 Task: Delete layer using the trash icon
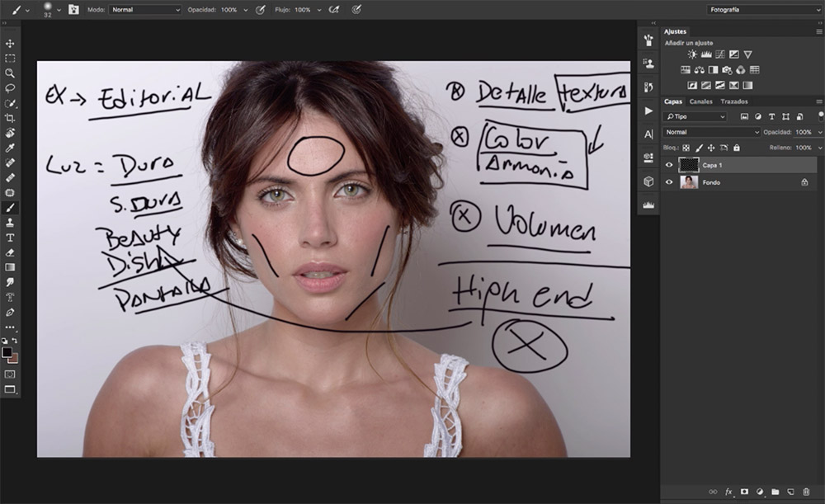click(806, 492)
